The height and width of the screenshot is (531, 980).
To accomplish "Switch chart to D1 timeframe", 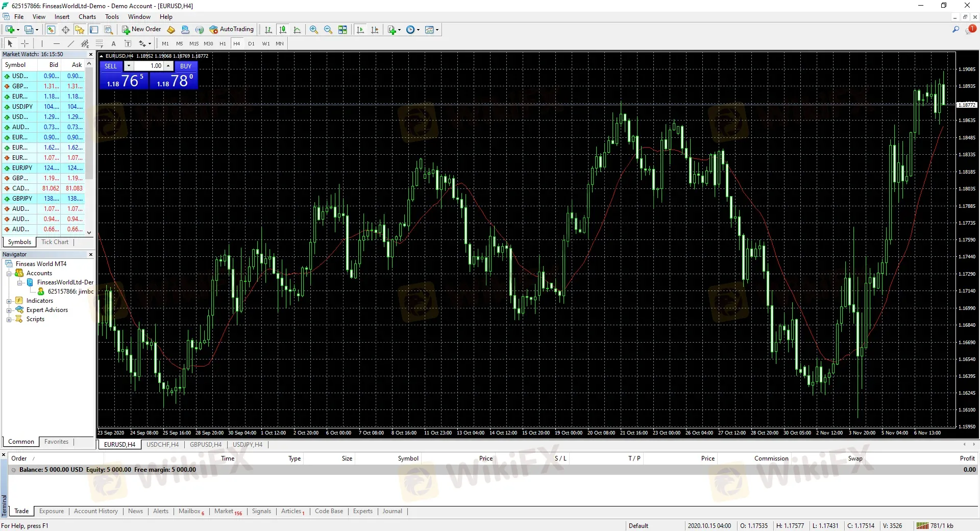I will point(251,44).
